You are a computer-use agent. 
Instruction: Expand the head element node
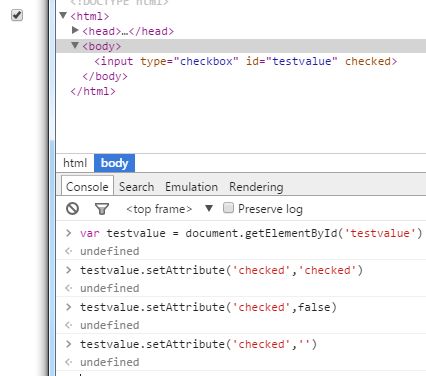[75, 30]
